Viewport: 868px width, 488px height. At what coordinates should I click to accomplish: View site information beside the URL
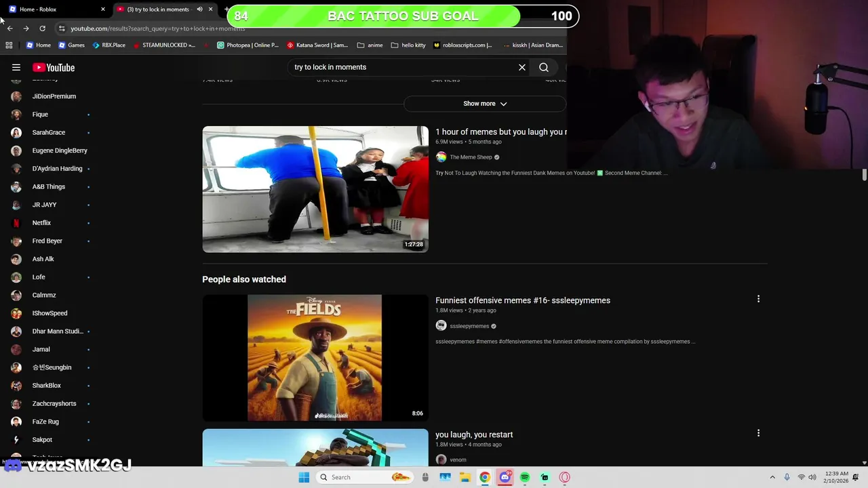(x=62, y=28)
